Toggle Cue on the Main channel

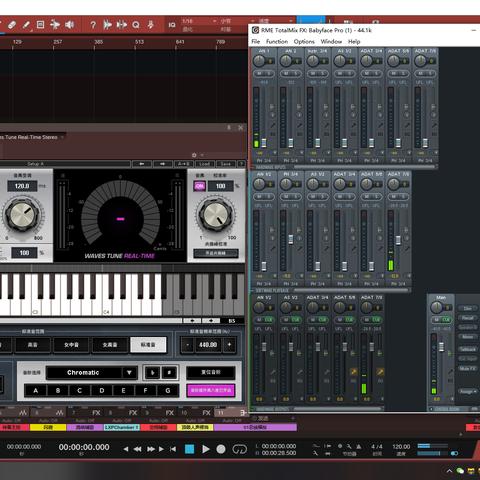446,320
